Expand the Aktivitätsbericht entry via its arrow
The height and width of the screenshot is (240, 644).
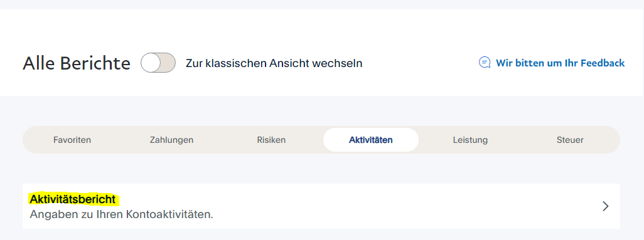pyautogui.click(x=605, y=206)
